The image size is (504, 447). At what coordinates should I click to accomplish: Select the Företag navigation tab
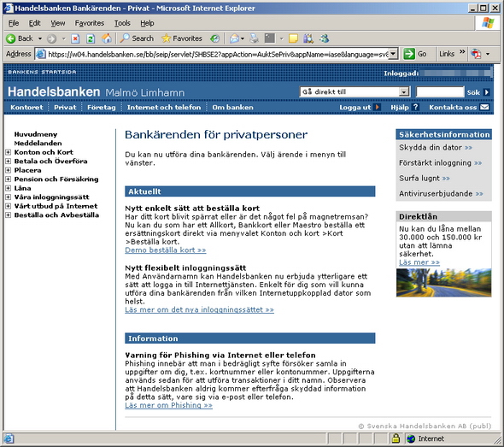tap(102, 108)
